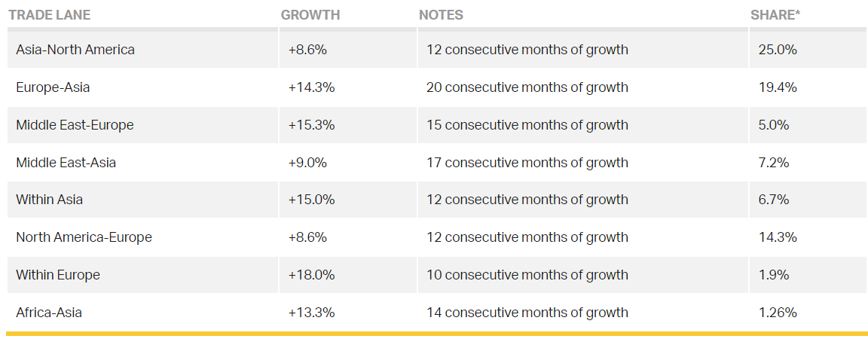Select the Within Europe trade lane cell
Viewport: 868px width, 342px height.
click(x=58, y=275)
